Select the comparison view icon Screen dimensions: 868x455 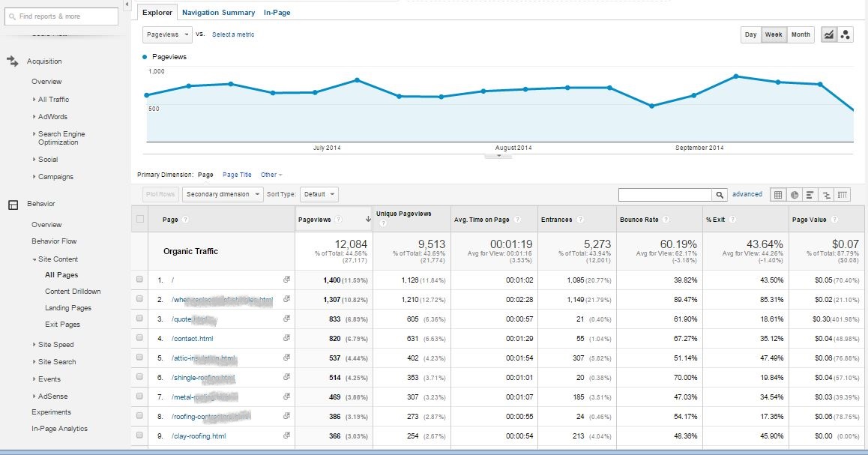point(827,195)
